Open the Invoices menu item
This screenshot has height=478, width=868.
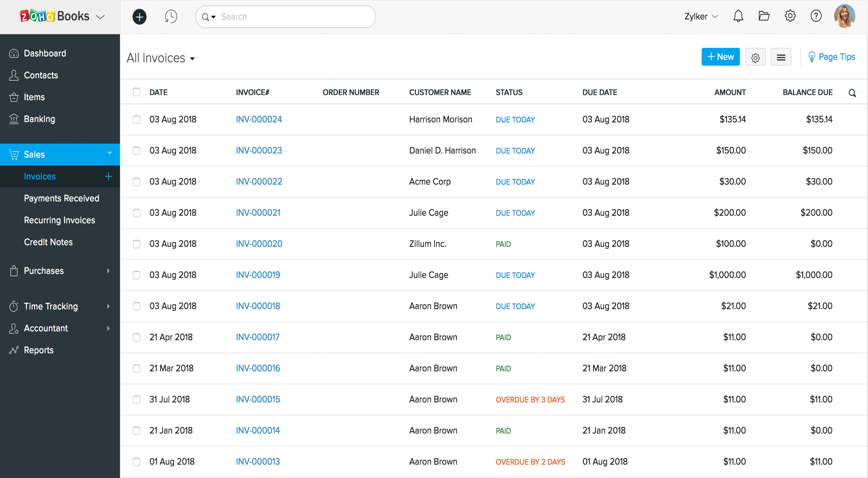click(39, 176)
